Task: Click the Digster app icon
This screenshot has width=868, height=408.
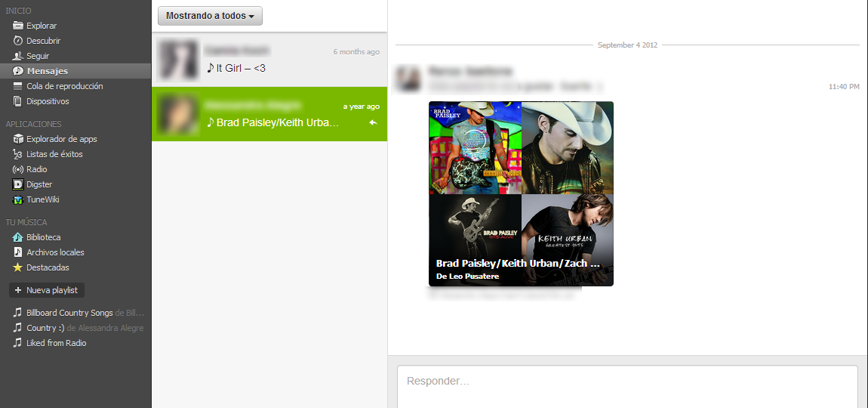Action: click(18, 184)
